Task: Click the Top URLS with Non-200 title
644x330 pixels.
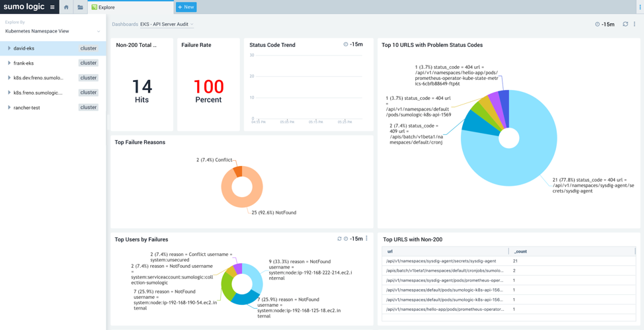Action: [x=413, y=239]
